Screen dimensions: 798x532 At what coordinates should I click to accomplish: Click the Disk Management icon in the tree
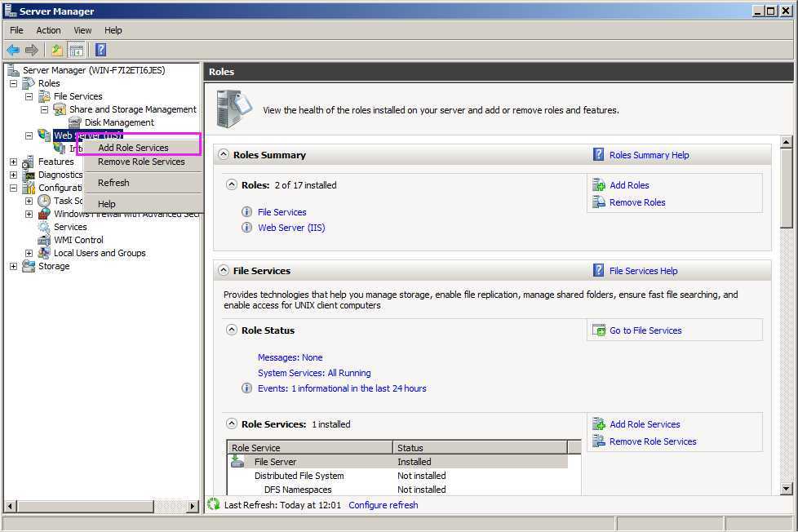tap(75, 122)
